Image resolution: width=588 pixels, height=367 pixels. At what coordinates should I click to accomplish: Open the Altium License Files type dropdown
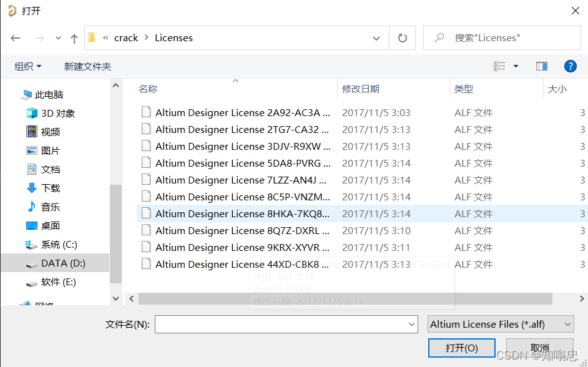499,324
